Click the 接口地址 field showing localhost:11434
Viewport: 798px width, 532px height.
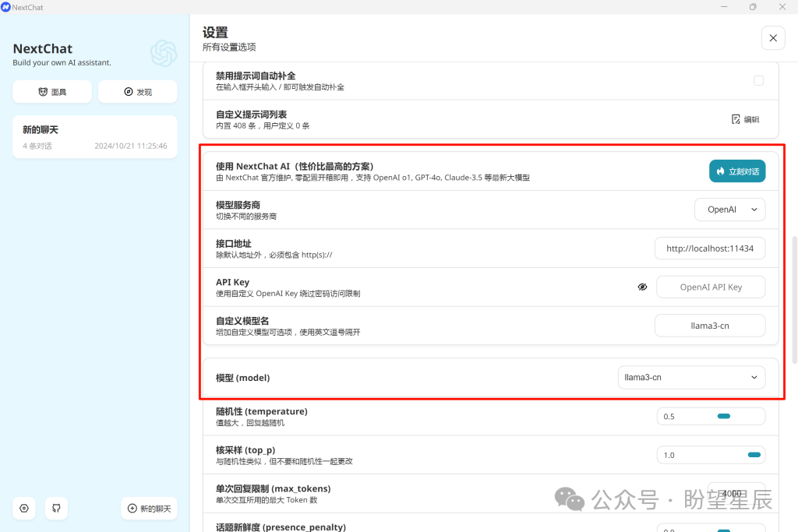pyautogui.click(x=709, y=248)
